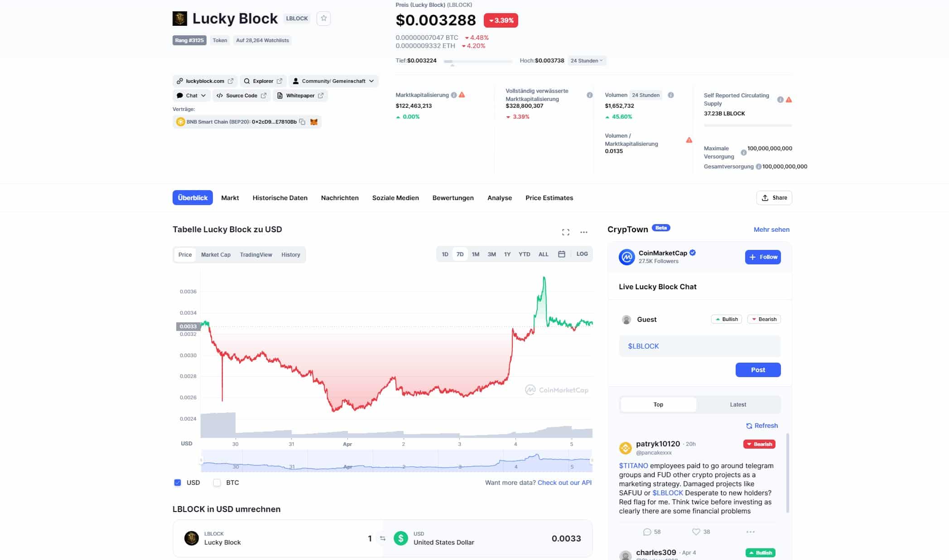
Task: Switch chart to TradingView
Action: coord(256,255)
